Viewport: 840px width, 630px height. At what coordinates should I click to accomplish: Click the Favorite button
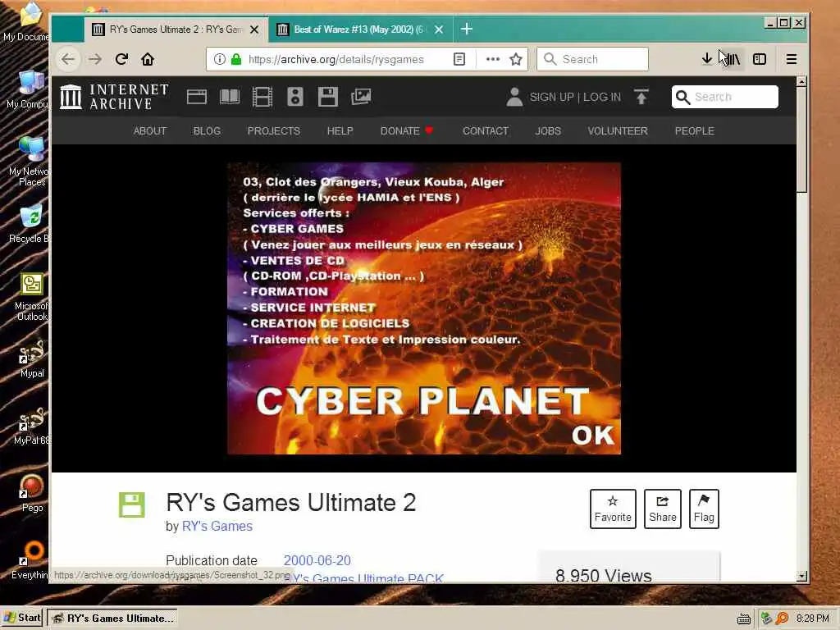tap(613, 509)
